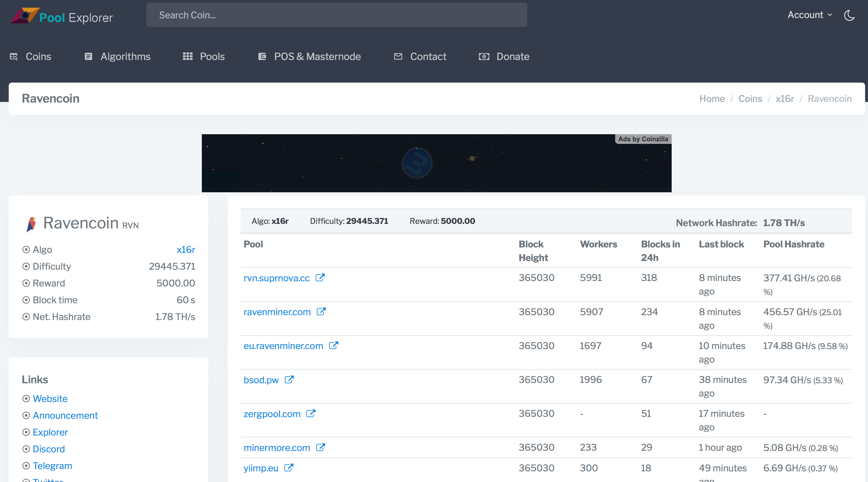868x482 pixels.
Task: Click the Ravencoin page title
Action: point(51,99)
